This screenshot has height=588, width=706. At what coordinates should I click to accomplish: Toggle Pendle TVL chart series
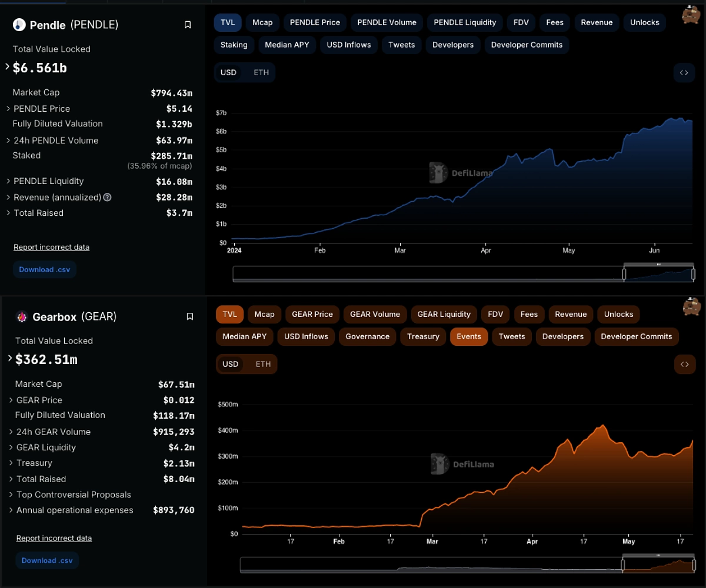point(228,22)
